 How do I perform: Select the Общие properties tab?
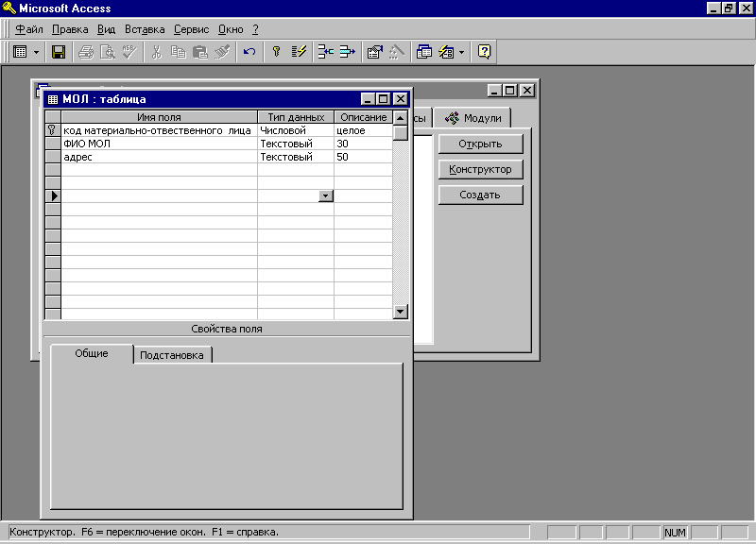[92, 353]
